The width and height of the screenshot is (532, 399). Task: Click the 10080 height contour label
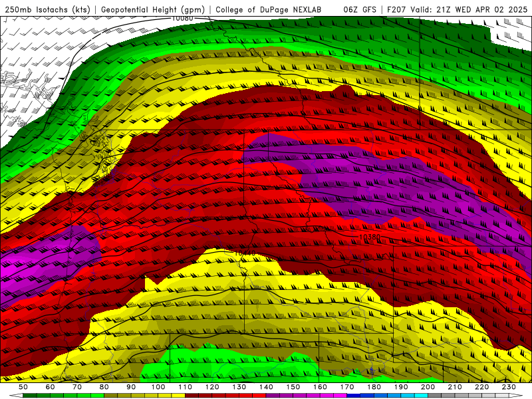point(182,19)
